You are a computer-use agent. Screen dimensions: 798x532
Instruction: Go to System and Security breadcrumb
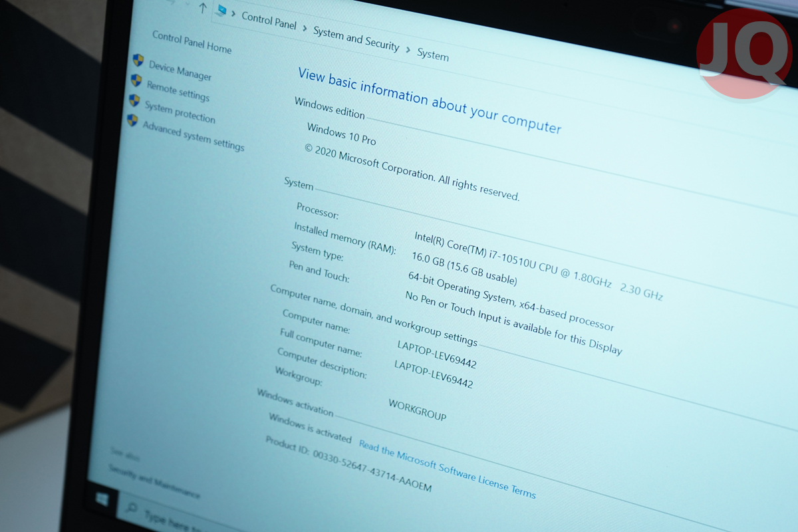(x=356, y=39)
